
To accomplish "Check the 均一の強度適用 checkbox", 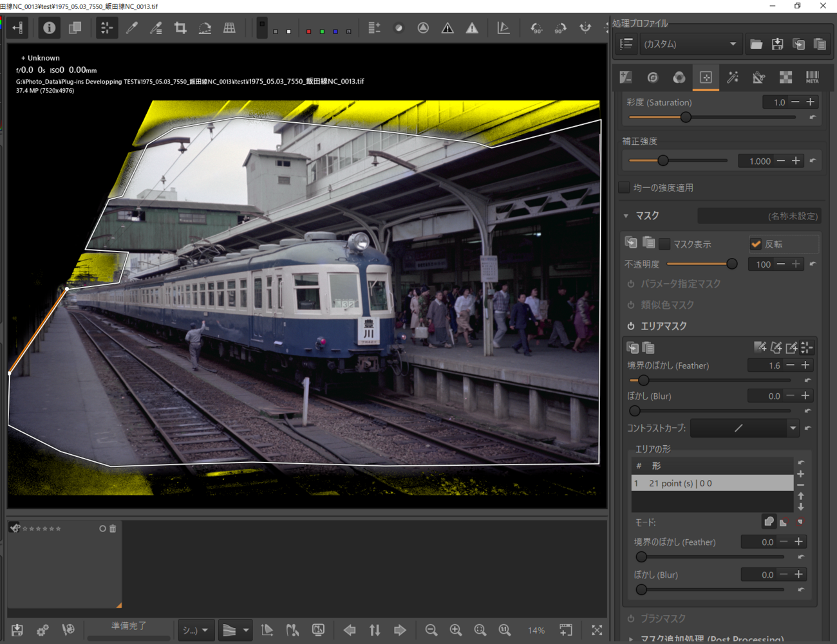I will click(624, 188).
